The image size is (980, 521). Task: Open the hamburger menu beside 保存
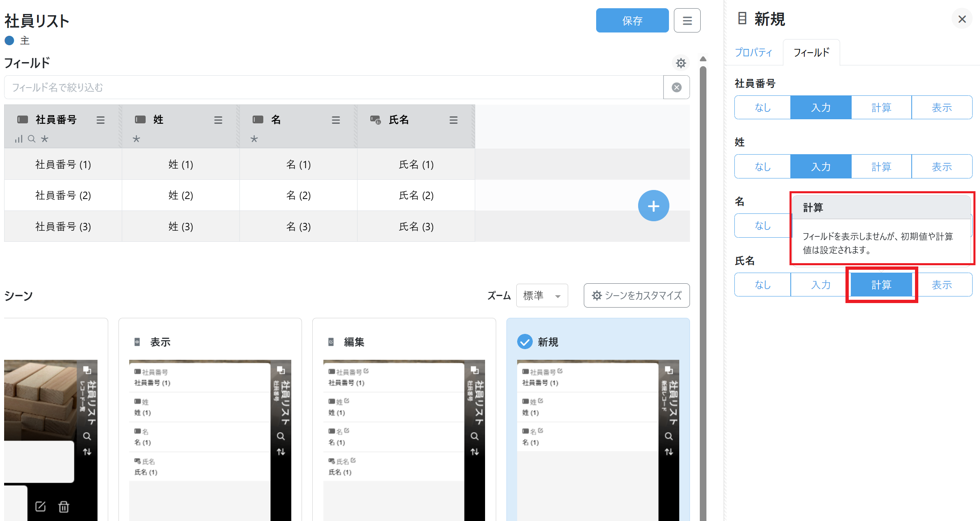tap(687, 21)
